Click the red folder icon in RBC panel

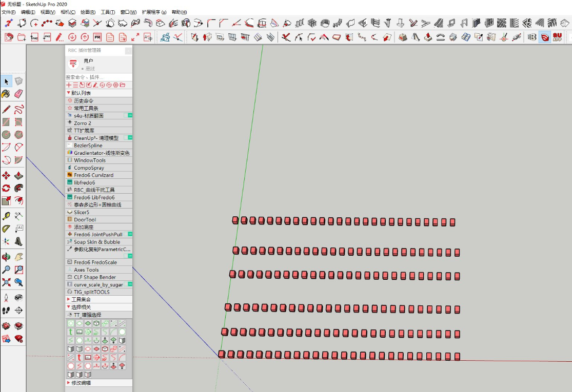click(x=123, y=85)
